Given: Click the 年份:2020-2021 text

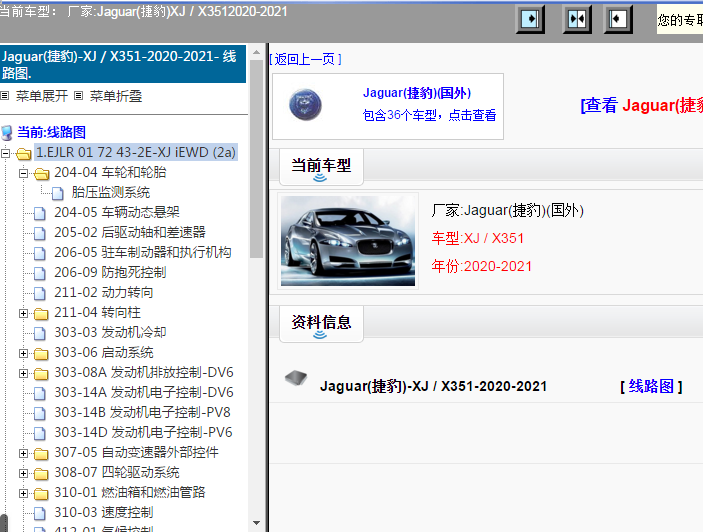Looking at the screenshot, I should (x=482, y=266).
